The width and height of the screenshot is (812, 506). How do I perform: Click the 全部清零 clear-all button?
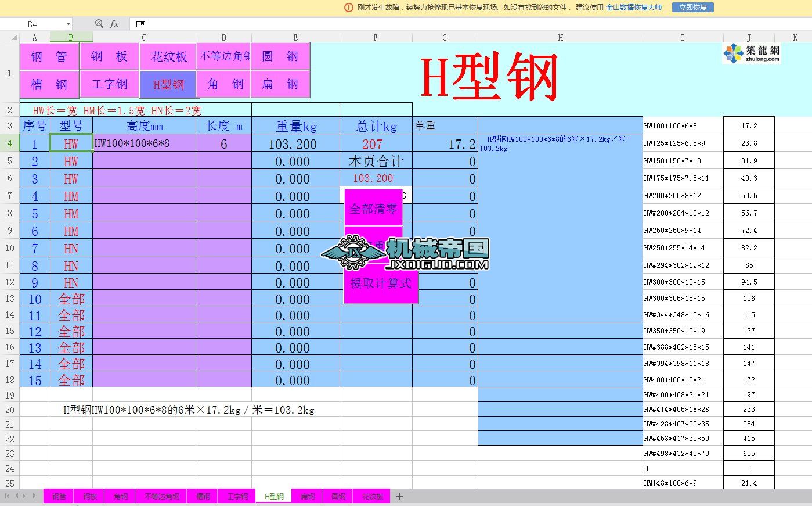373,208
